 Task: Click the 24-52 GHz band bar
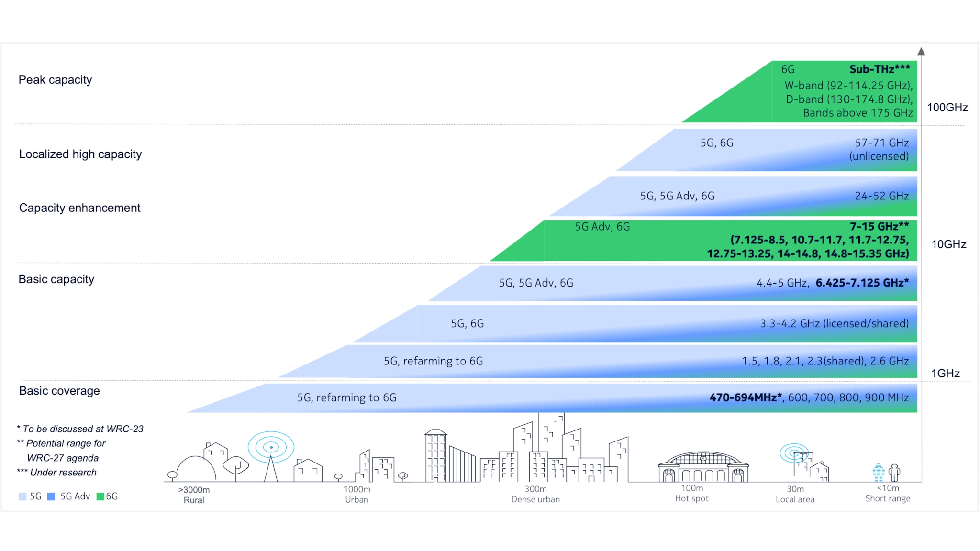click(733, 197)
